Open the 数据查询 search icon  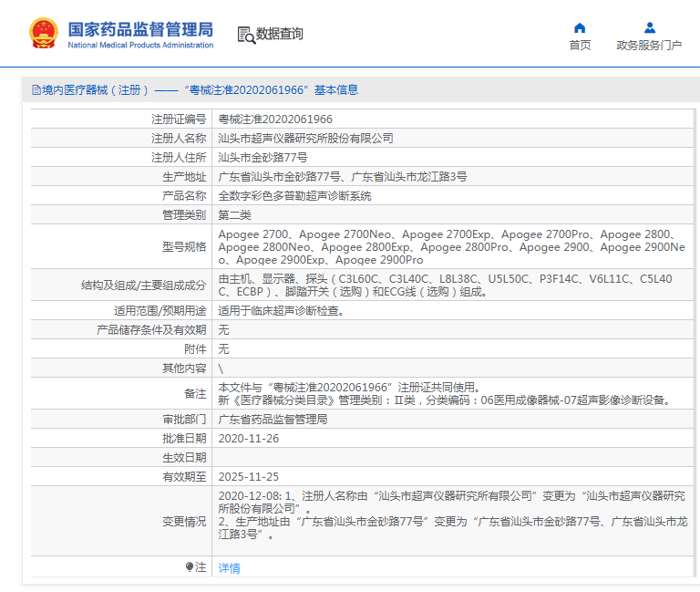click(246, 35)
